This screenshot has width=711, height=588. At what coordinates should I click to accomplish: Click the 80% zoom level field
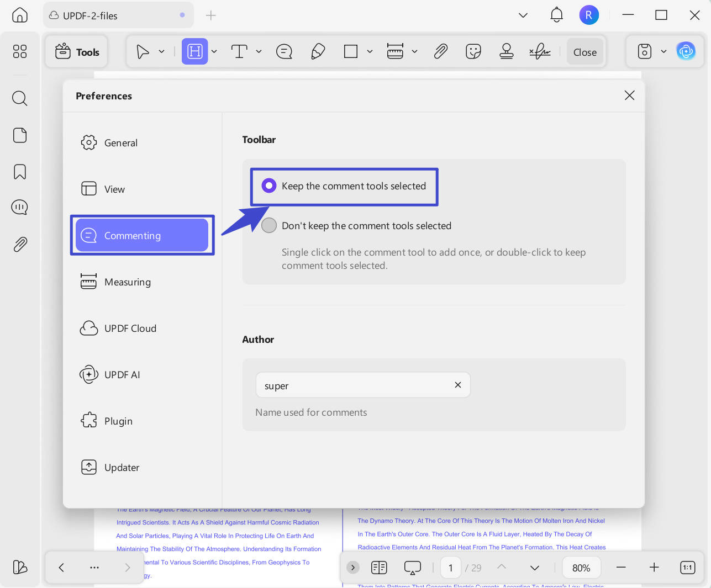[581, 568]
